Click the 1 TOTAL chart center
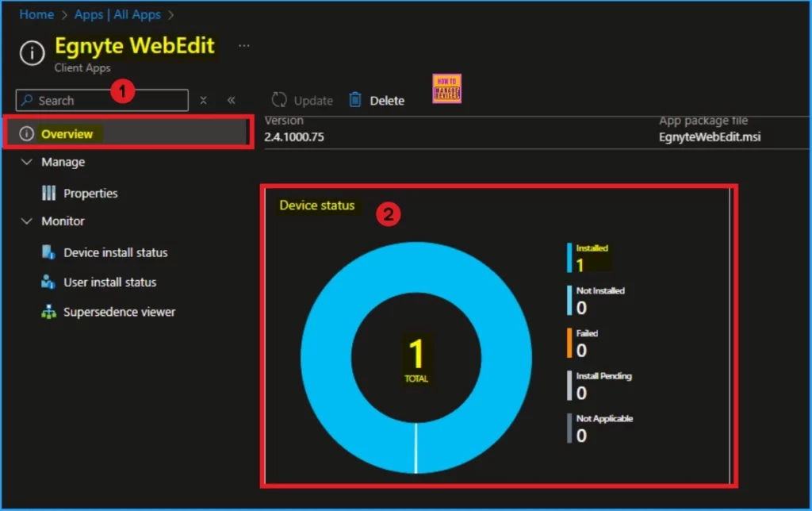The image size is (812, 511). click(x=416, y=359)
